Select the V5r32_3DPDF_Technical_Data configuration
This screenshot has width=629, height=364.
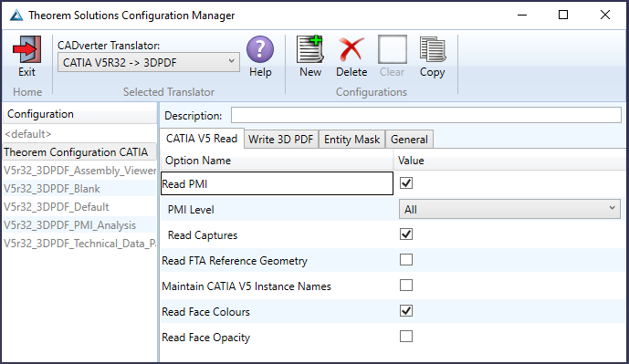pos(79,244)
